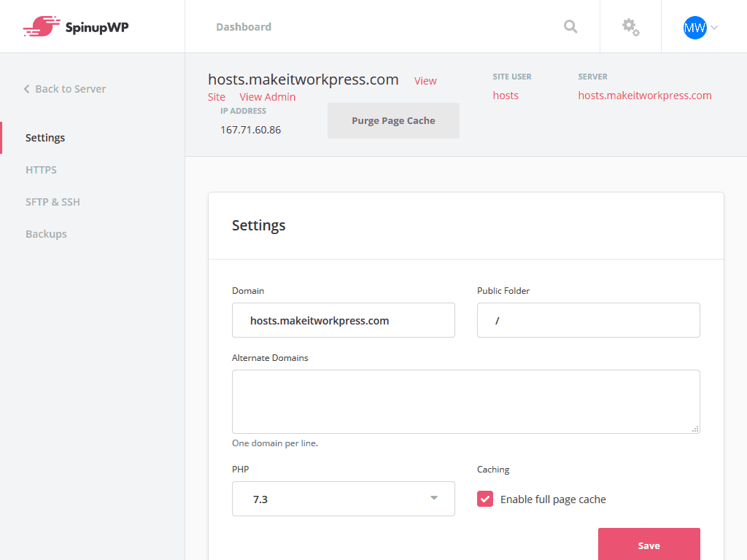Click the site title heading
This screenshot has width=747, height=560.
pyautogui.click(x=303, y=79)
